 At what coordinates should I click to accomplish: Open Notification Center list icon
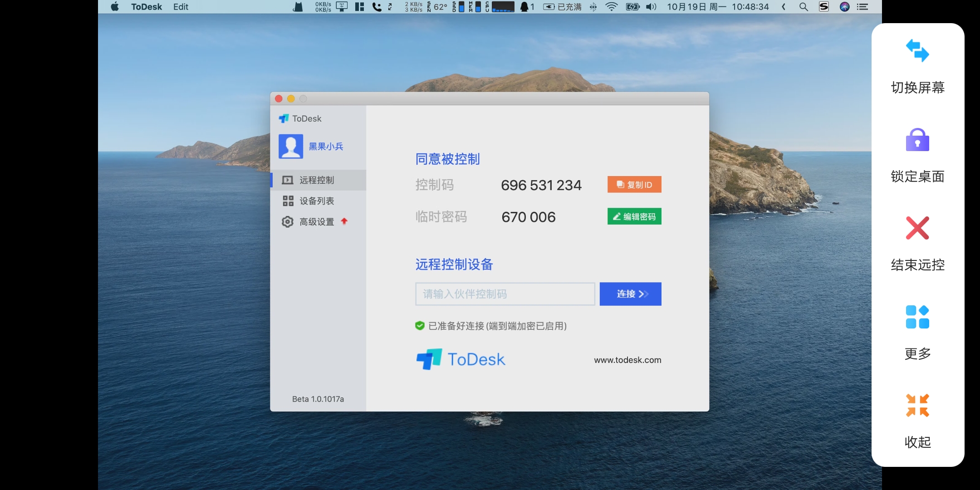coord(862,7)
